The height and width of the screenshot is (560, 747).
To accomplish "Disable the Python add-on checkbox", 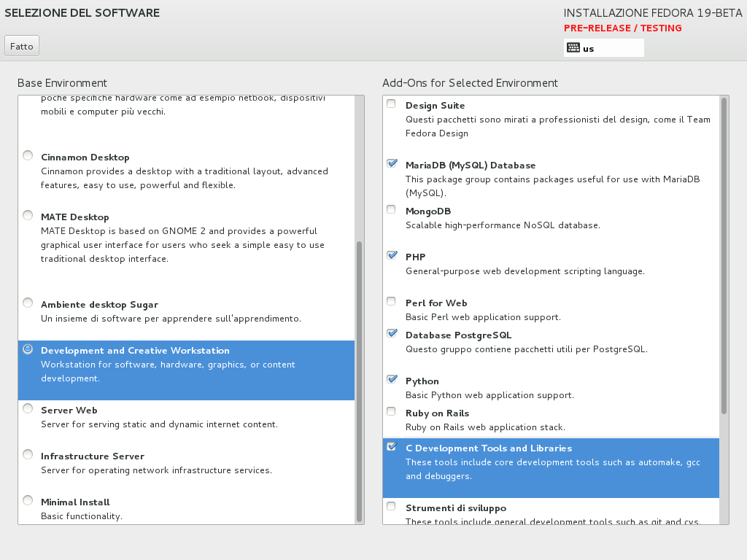I will (392, 379).
